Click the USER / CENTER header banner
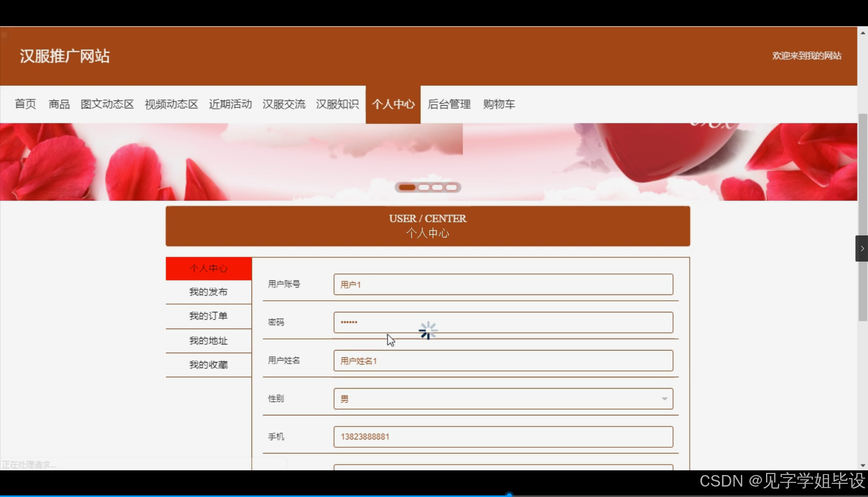This screenshot has height=497, width=868. click(x=428, y=226)
